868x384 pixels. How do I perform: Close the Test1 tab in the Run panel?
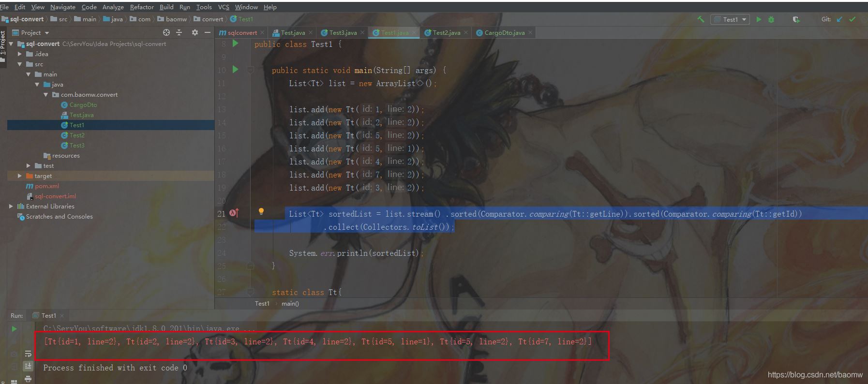[62, 316]
